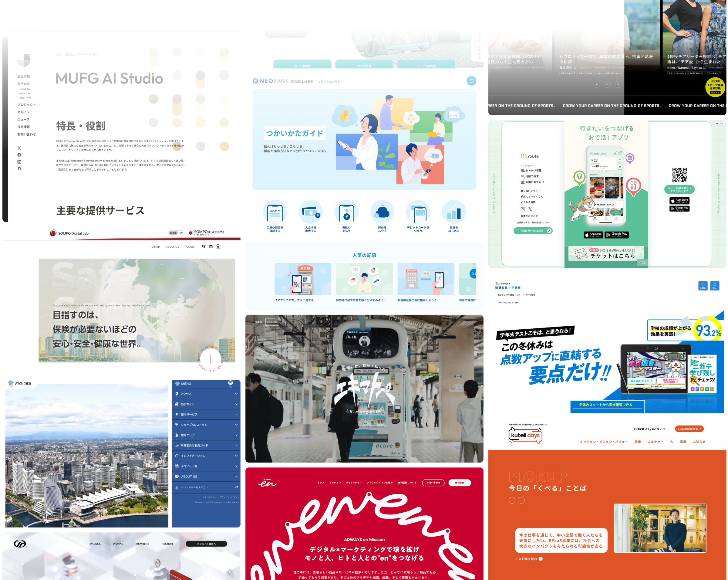Expand the アクセス menu row
The width and height of the screenshot is (728, 580).
point(206,394)
